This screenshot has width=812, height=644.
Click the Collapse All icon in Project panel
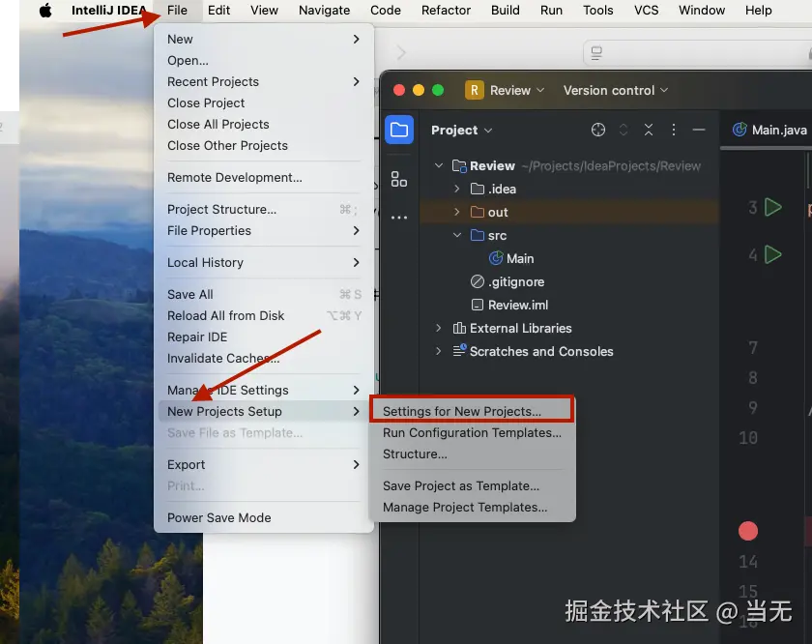click(x=649, y=130)
